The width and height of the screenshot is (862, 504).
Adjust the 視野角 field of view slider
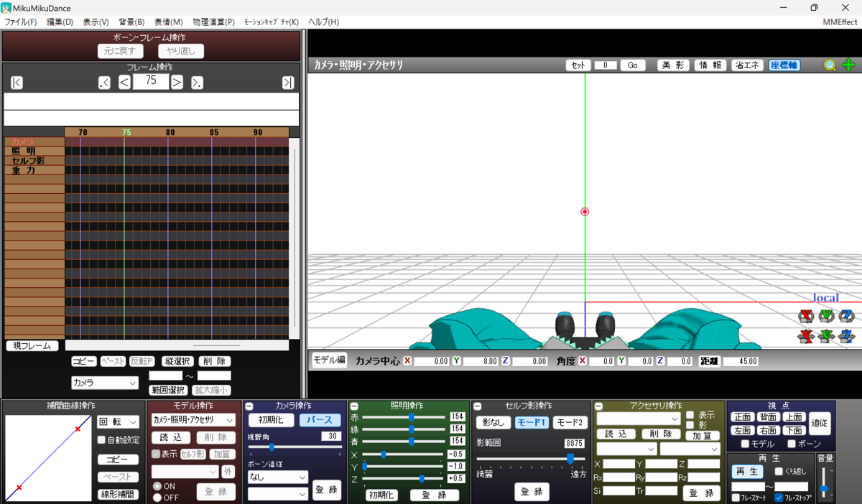(x=295, y=447)
